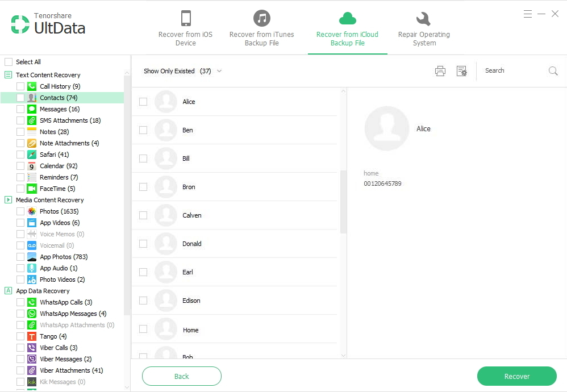
Task: Open the hamburger menu icon in title bar
Action: tap(528, 14)
